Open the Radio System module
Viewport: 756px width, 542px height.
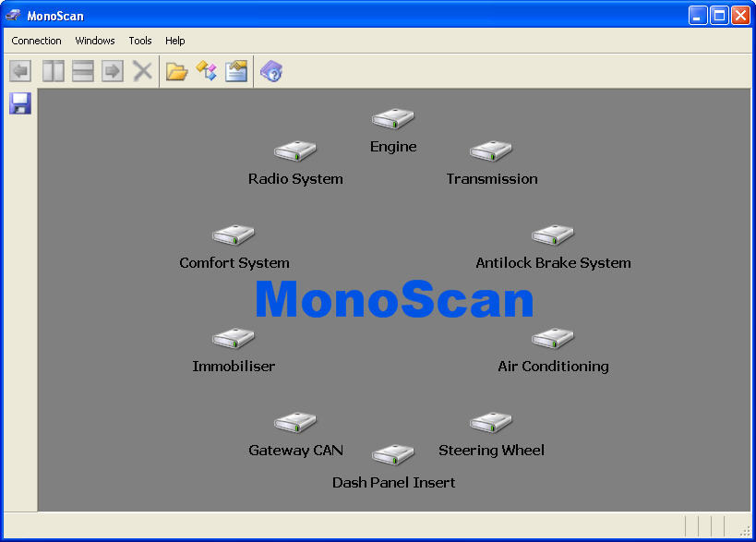[x=295, y=151]
